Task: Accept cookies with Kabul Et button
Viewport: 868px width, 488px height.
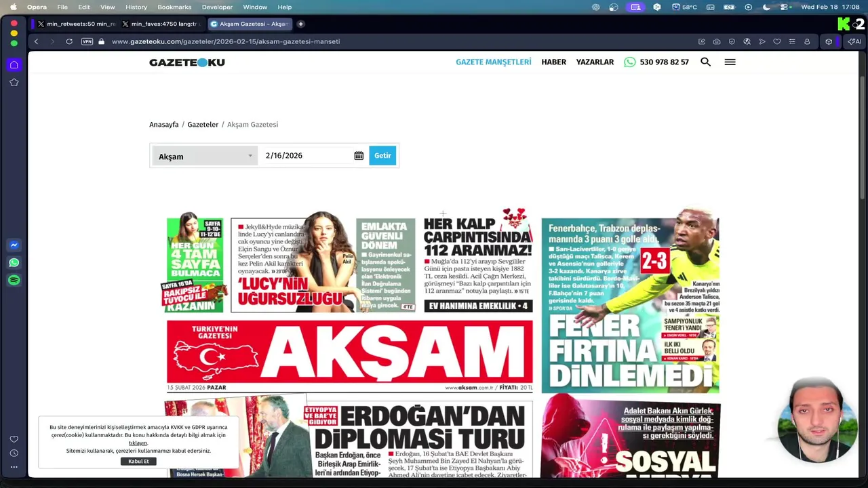Action: 138,462
